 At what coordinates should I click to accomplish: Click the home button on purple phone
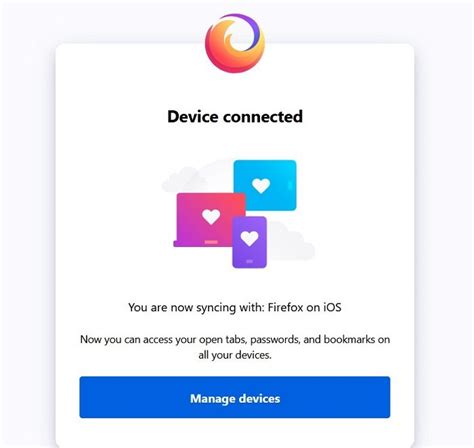249,262
